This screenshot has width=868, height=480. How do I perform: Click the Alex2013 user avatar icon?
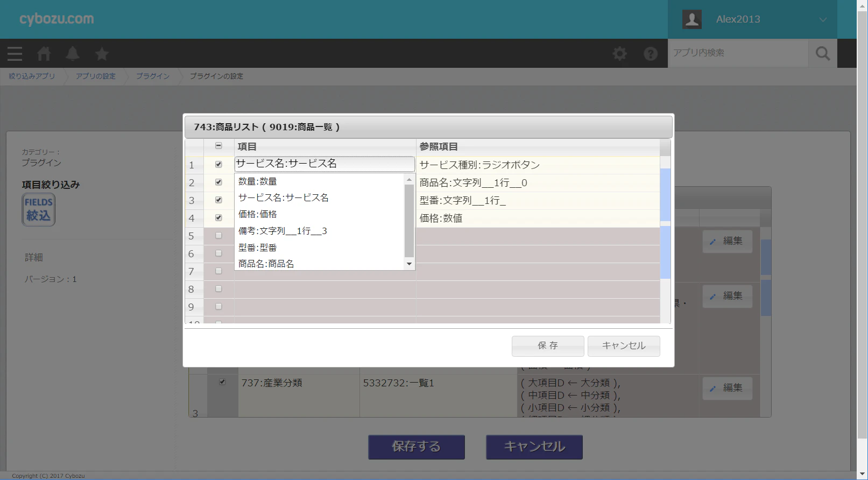coord(692,19)
